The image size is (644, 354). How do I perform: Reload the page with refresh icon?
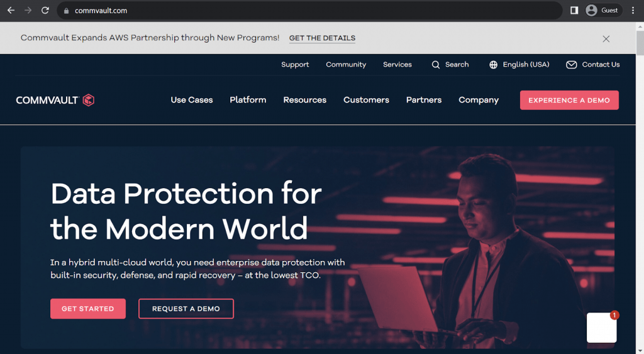[x=45, y=10]
